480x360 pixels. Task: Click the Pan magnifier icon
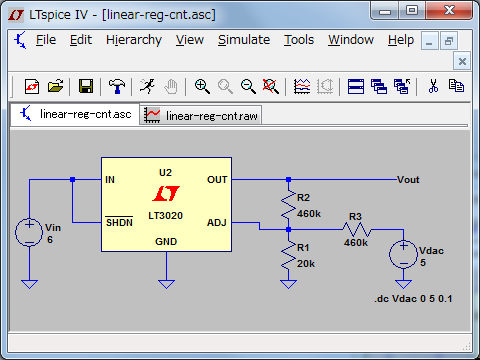click(225, 86)
